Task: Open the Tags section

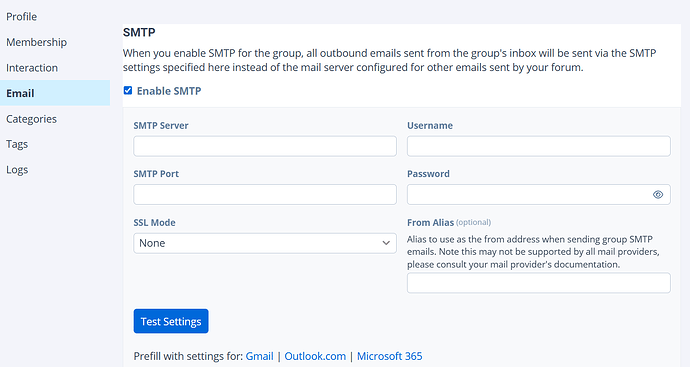Action: [17, 144]
